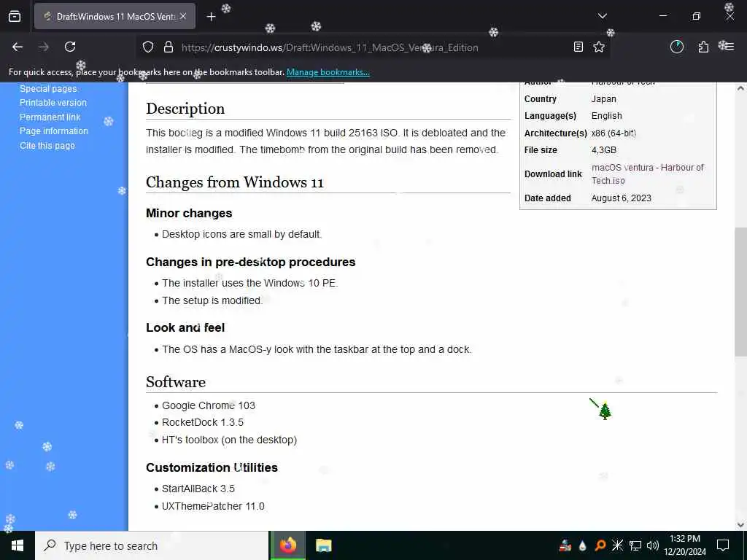This screenshot has height=560, width=747.
Task: Go back to previous page
Action: tap(18, 47)
